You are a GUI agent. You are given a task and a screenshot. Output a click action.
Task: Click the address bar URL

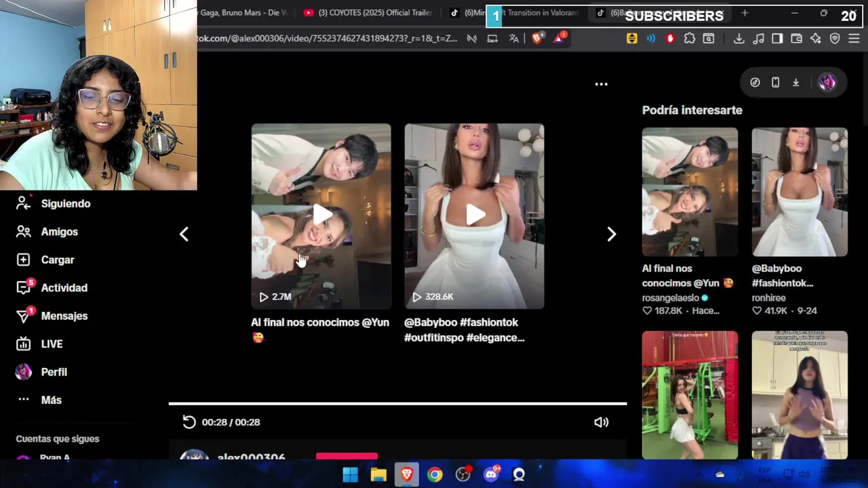pos(328,39)
